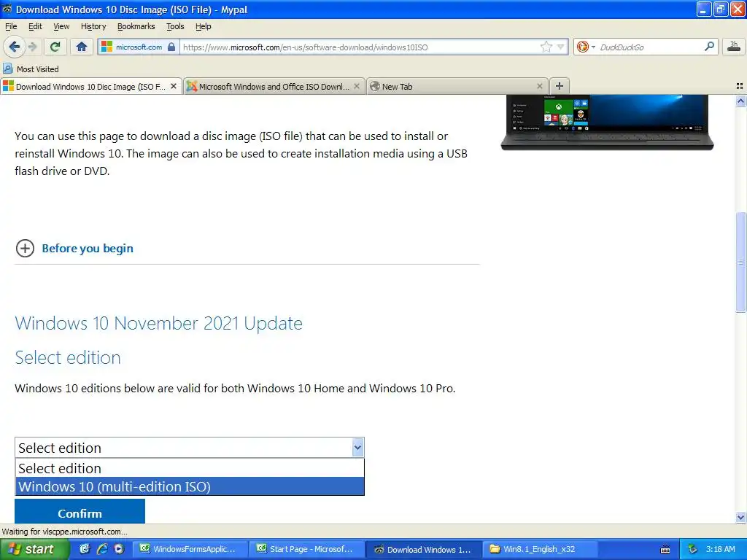Click the Windows 10 November 2021 Update heading
Screen dimensions: 747x560
pyautogui.click(x=158, y=323)
